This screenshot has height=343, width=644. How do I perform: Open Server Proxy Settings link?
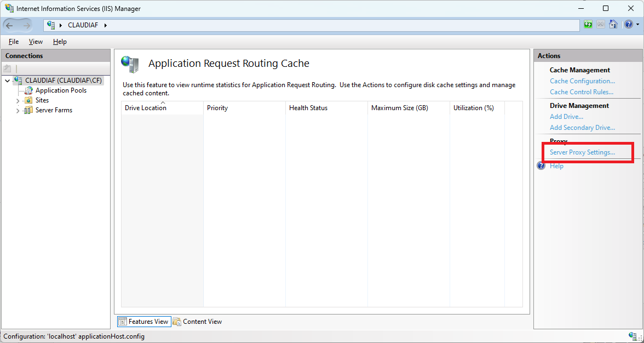click(582, 152)
